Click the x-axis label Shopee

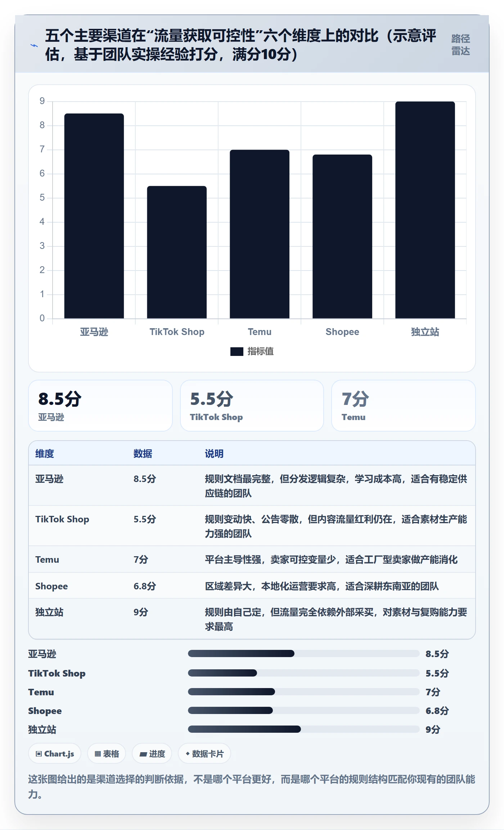(x=342, y=332)
